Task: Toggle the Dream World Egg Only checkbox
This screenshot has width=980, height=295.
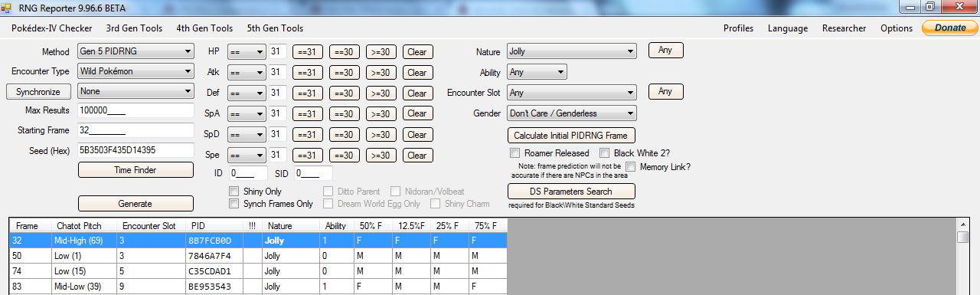Action: 328,204
